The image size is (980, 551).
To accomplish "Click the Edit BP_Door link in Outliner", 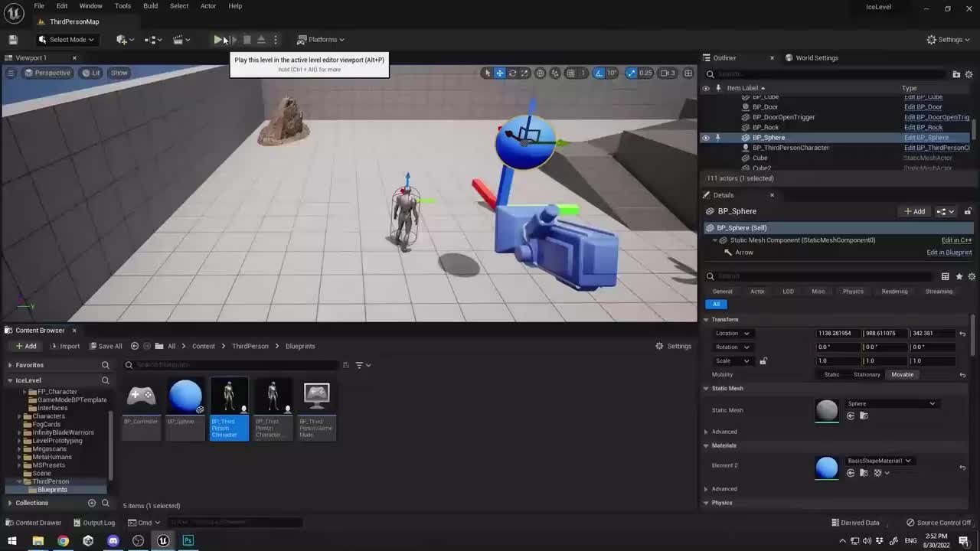I will click(x=923, y=107).
